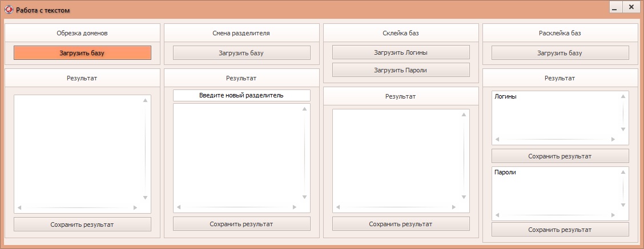
Task: Close the Работа с текстом window
Action: (x=631, y=7)
